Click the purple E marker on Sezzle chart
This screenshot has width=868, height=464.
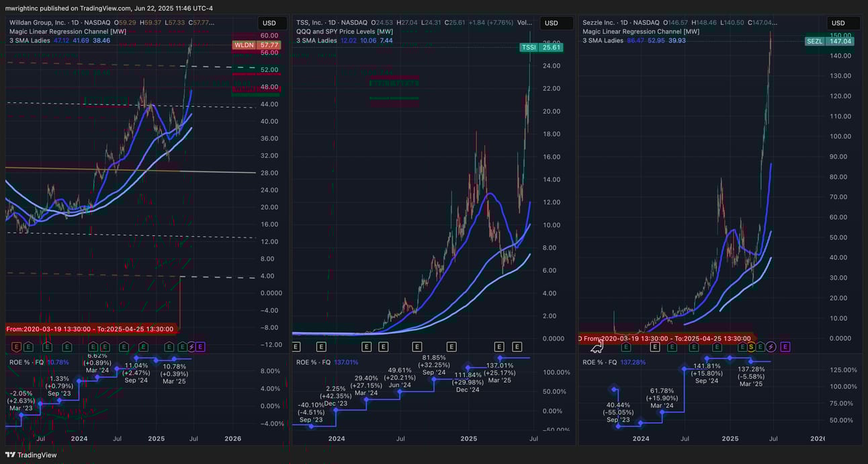tap(785, 347)
